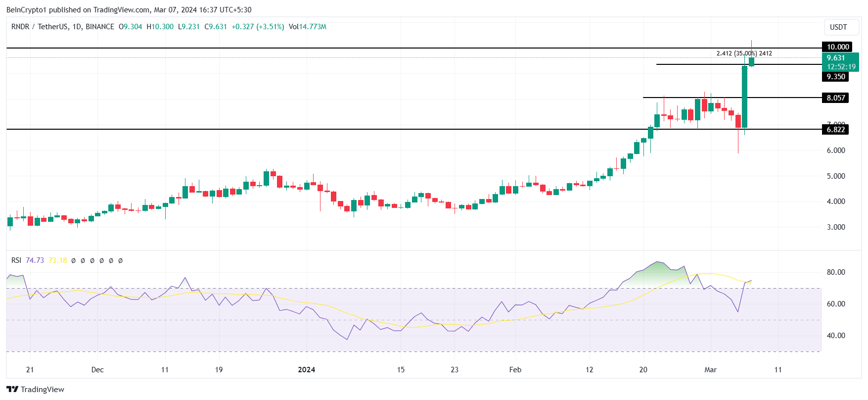The image size is (868, 400).
Task: Click the 2024 year label on time axis
Action: click(x=307, y=370)
